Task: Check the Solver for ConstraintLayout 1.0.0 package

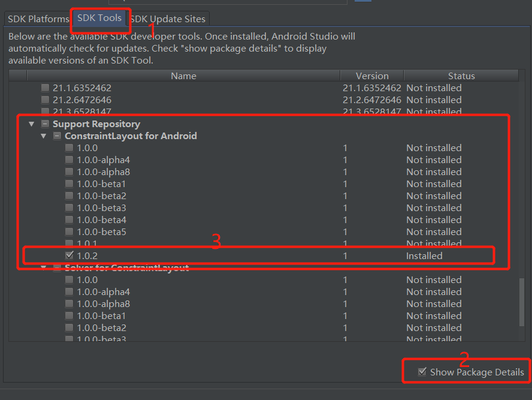Action: 69,279
